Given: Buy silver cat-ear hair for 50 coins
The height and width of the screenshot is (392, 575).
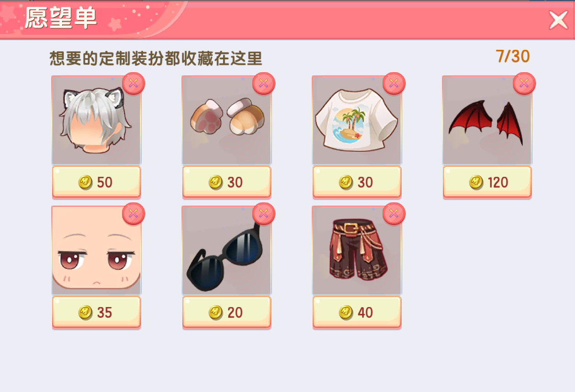Looking at the screenshot, I should [96, 182].
